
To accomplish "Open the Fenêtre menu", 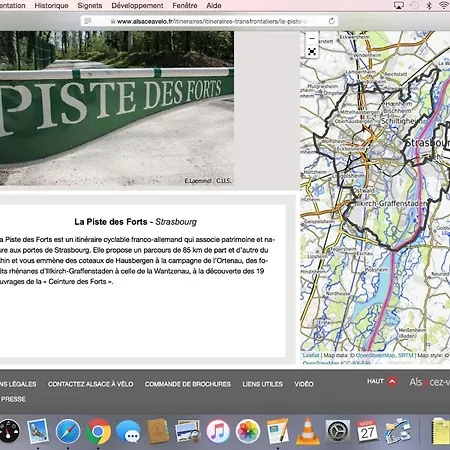I will click(x=185, y=6).
